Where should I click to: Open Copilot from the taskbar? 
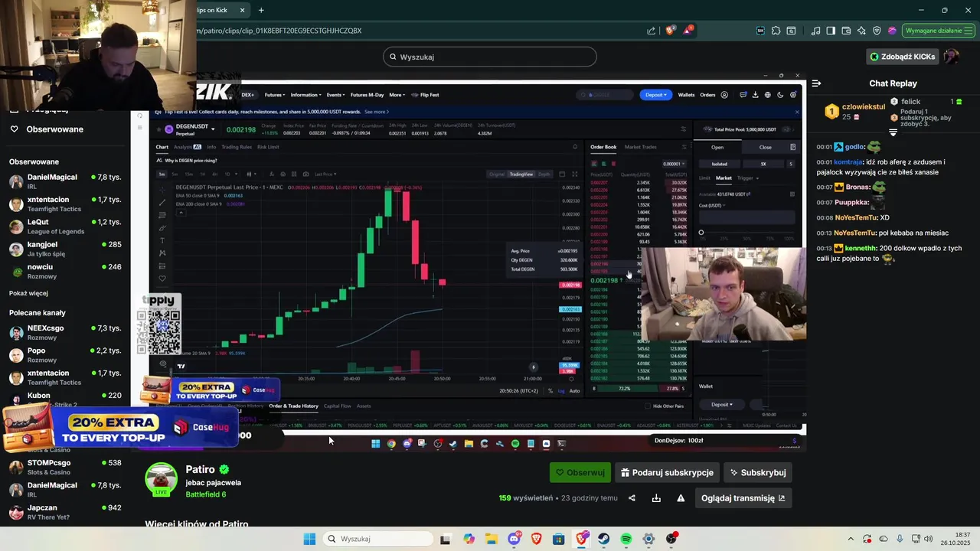[x=469, y=539]
